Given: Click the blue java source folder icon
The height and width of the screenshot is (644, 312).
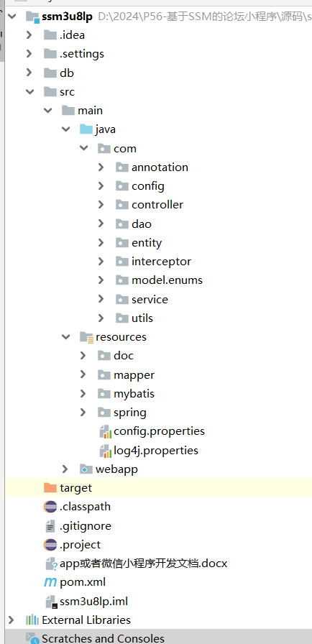Looking at the screenshot, I should pyautogui.click(x=86, y=129).
